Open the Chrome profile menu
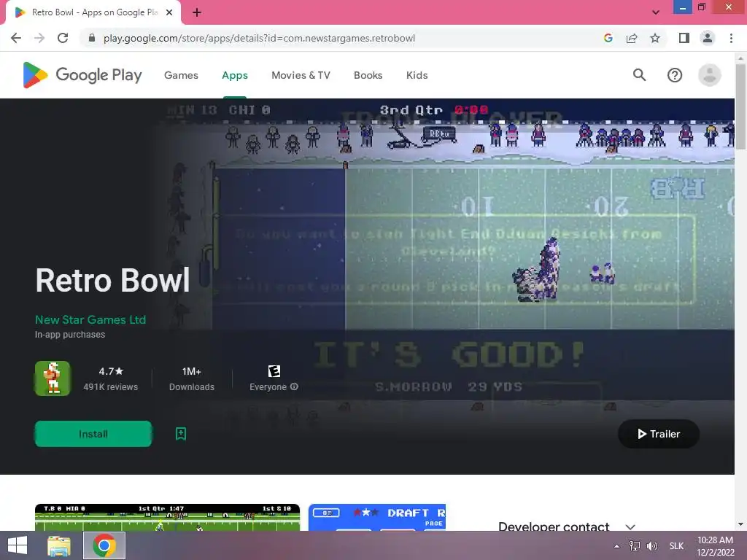Viewport: 747px width, 560px height. tap(708, 38)
